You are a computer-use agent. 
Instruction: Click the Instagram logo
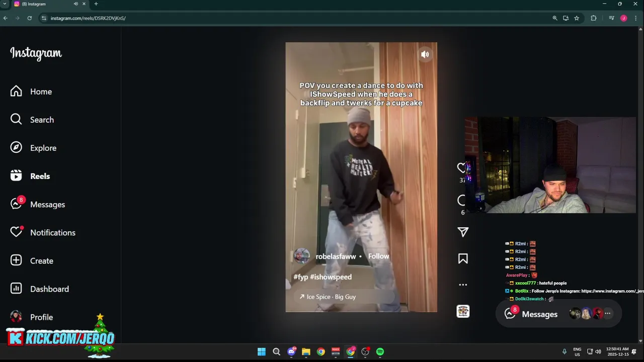click(36, 53)
